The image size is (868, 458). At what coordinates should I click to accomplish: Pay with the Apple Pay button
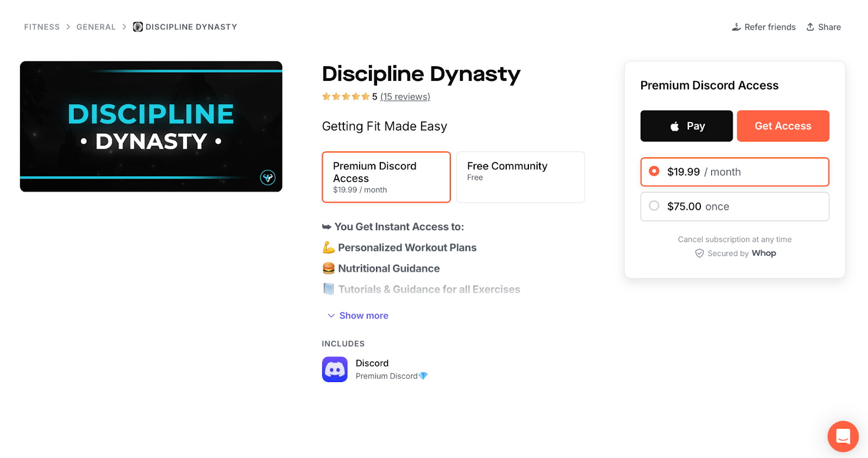pyautogui.click(x=686, y=126)
